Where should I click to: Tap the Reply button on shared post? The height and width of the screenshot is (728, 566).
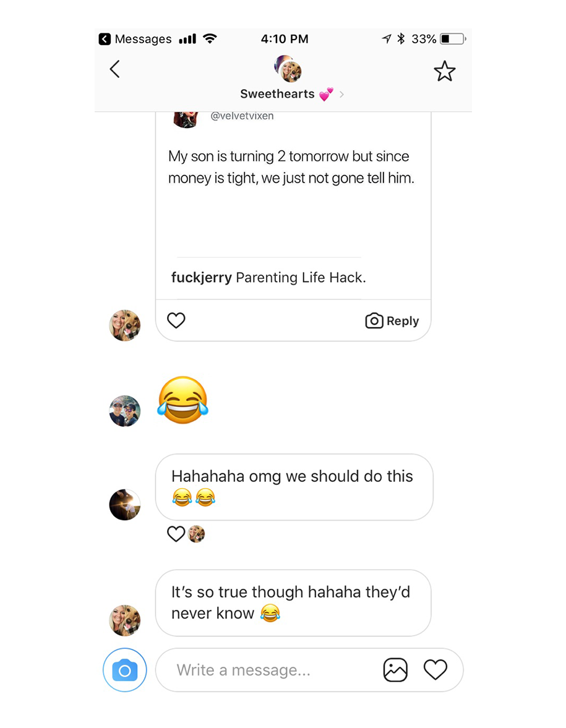(392, 321)
